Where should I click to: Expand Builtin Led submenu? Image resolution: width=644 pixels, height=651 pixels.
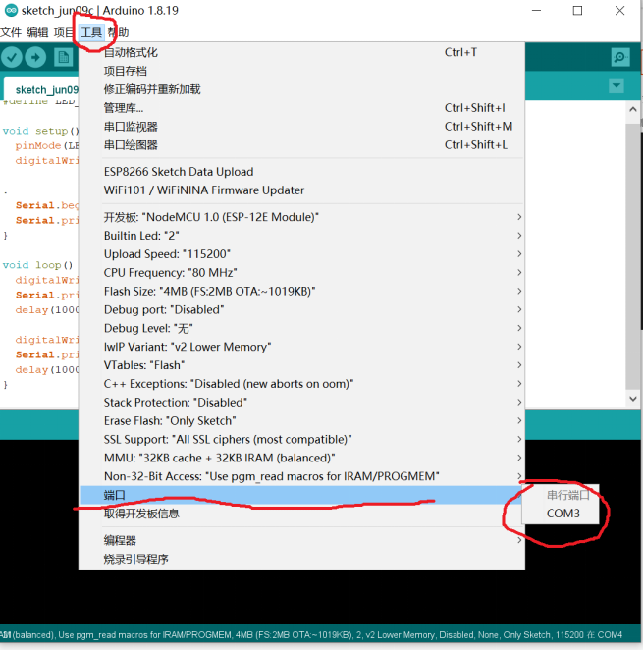[301, 236]
